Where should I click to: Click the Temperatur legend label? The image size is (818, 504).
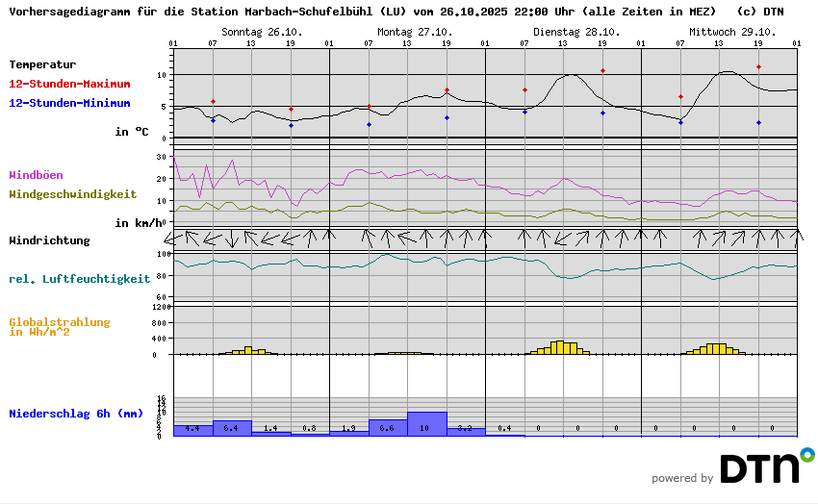(x=42, y=64)
